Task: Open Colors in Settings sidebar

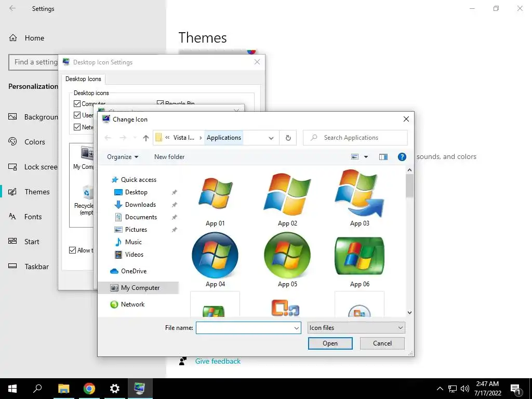Action: pos(27,142)
